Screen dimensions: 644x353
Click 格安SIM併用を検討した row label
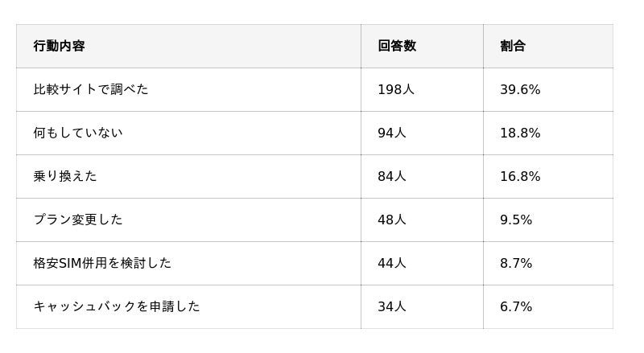click(x=102, y=263)
